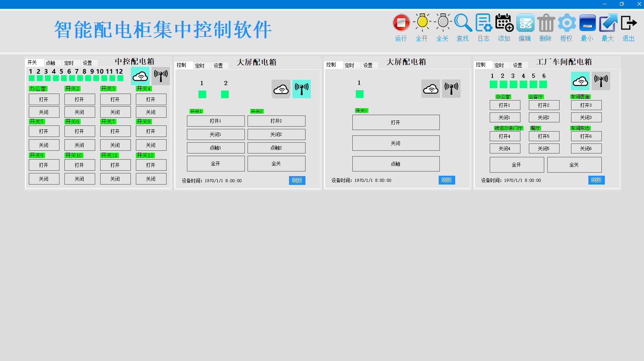Click the 退出 exit icon
This screenshot has width=644, height=361.
pos(629,23)
